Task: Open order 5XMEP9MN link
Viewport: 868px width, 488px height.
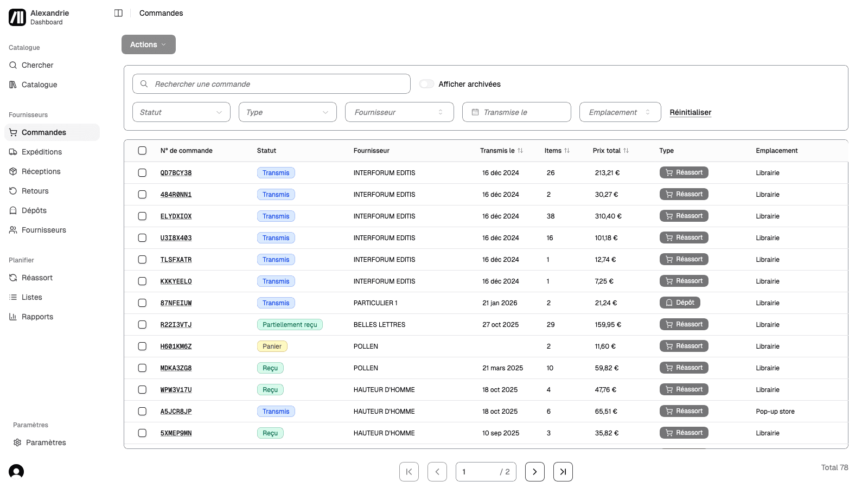Action: point(176,433)
